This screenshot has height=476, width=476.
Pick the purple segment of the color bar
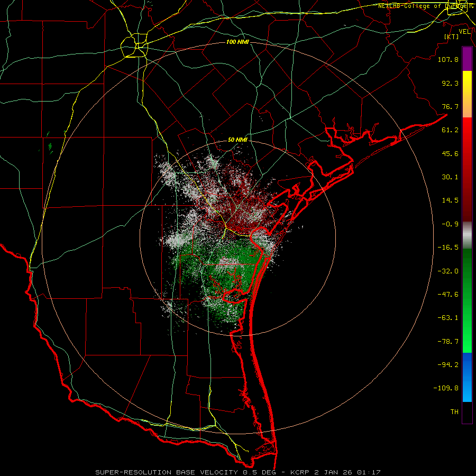467,59
